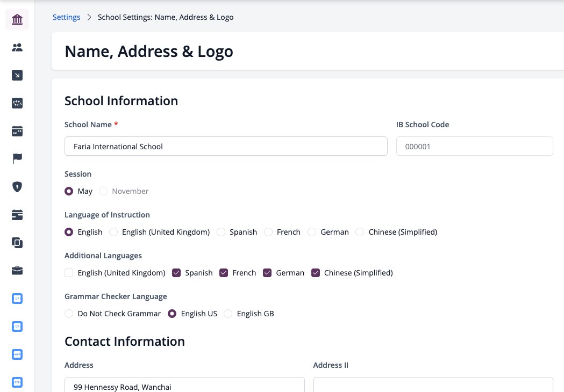Uncheck German additional language checkbox

267,273
